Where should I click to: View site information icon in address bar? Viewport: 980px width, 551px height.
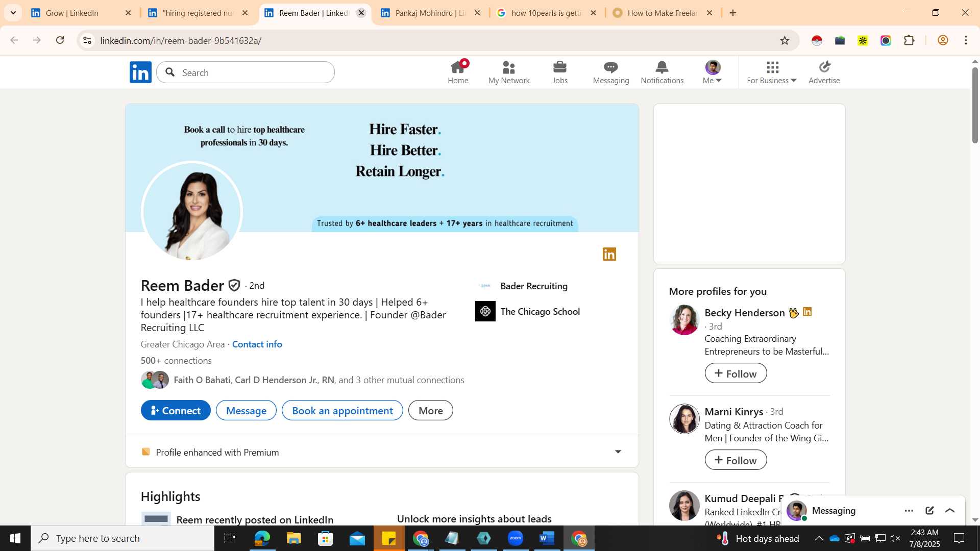(x=87, y=40)
